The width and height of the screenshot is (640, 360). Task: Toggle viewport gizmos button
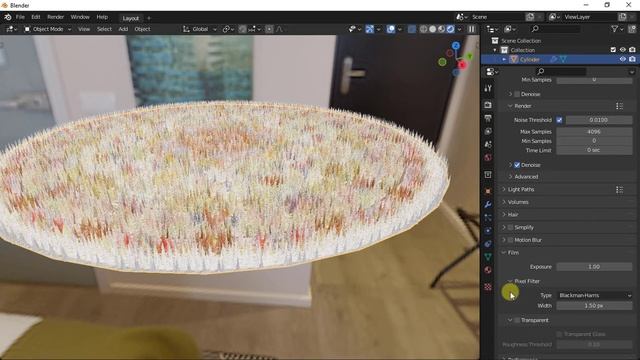click(369, 29)
